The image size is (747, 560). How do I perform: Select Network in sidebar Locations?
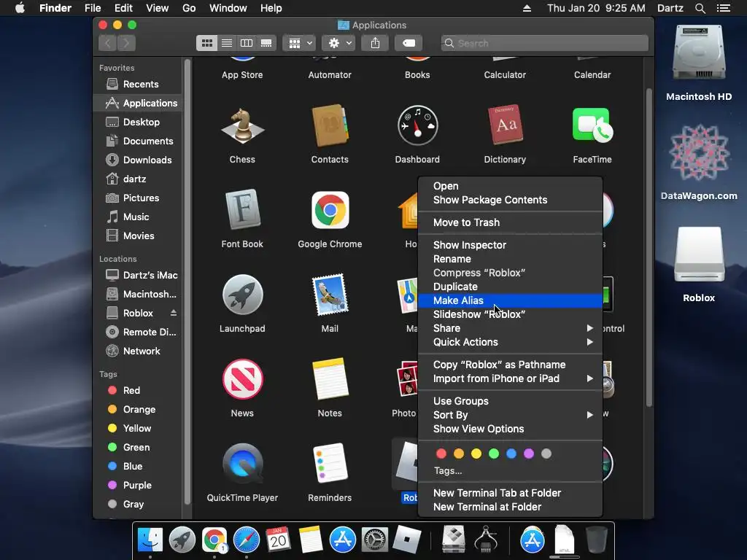click(138, 351)
